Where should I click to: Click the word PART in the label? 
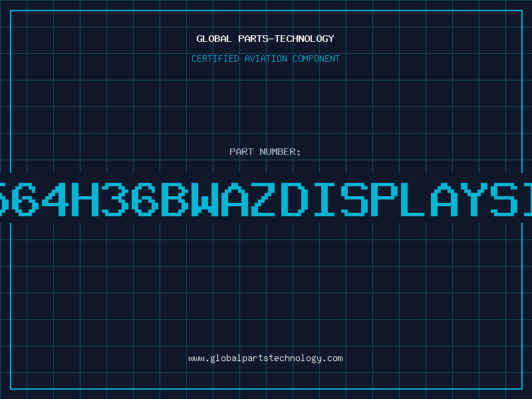tap(241, 152)
